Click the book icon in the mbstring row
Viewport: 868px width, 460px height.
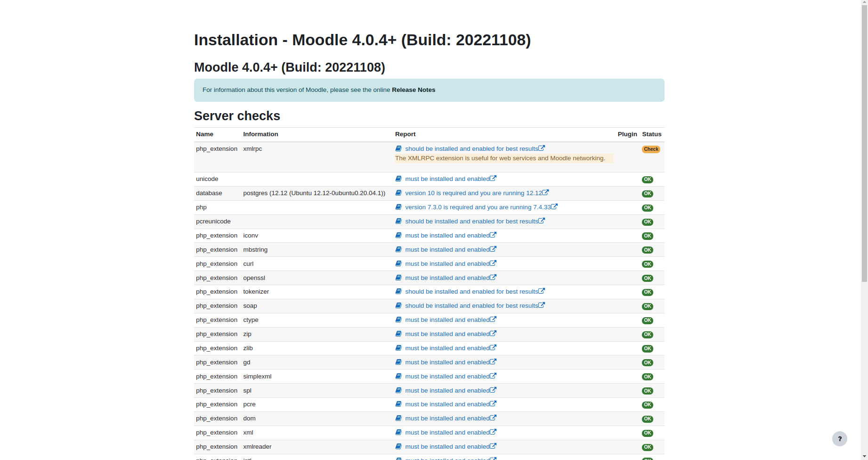pyautogui.click(x=398, y=249)
